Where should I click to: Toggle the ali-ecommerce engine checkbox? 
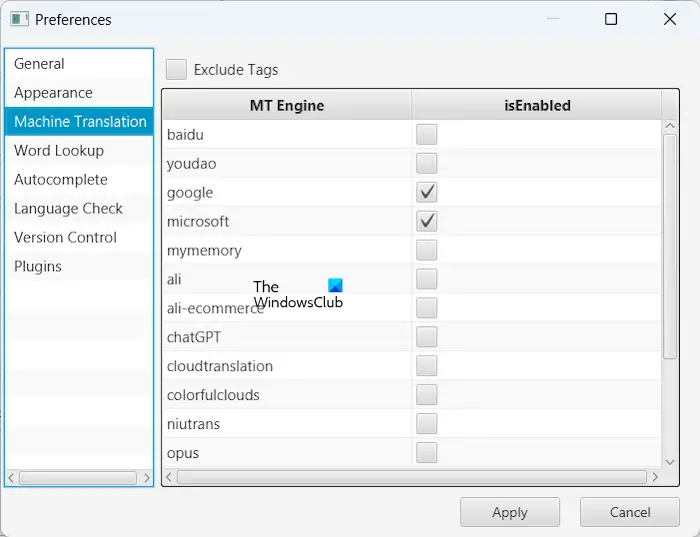(426, 308)
